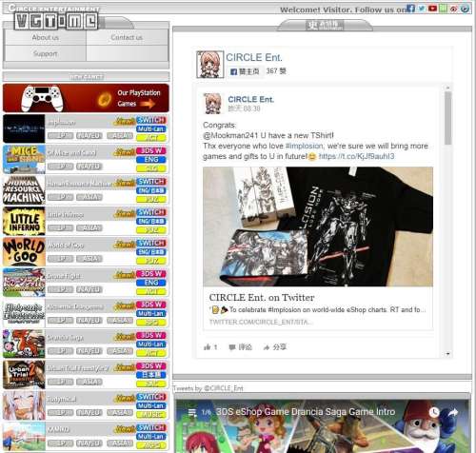The width and height of the screenshot is (476, 453).
Task: Click the green icon beside YouTube icon
Action: pyautogui.click(x=443, y=9)
